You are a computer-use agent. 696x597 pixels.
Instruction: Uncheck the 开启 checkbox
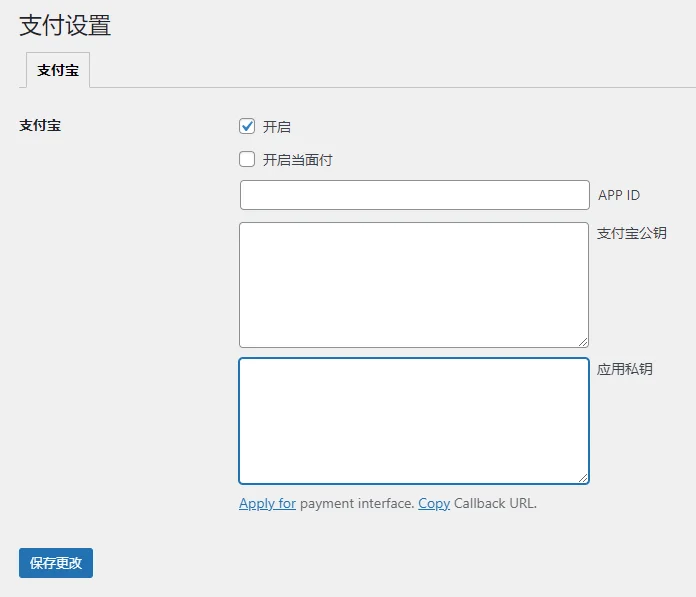[x=247, y=127]
